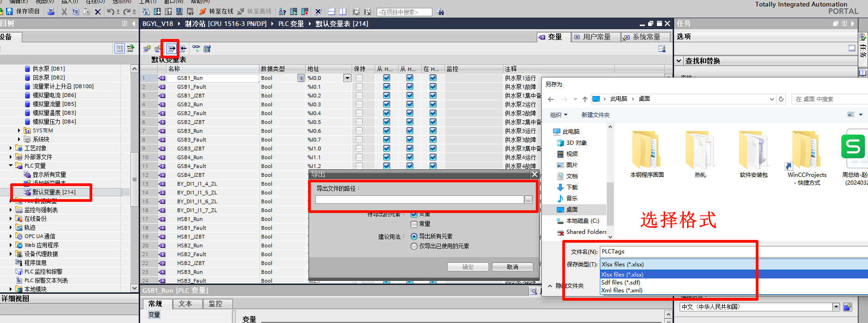Click the Undo arrow icon

point(110,12)
